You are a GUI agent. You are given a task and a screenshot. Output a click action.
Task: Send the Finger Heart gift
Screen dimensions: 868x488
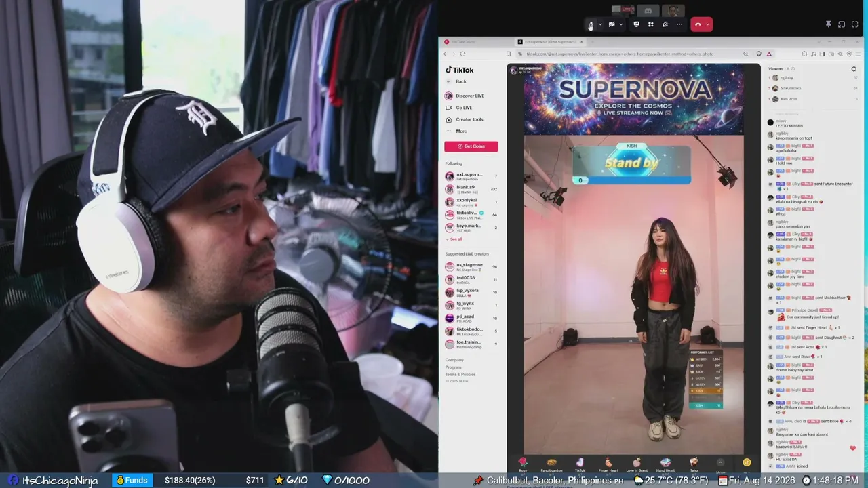[608, 464]
